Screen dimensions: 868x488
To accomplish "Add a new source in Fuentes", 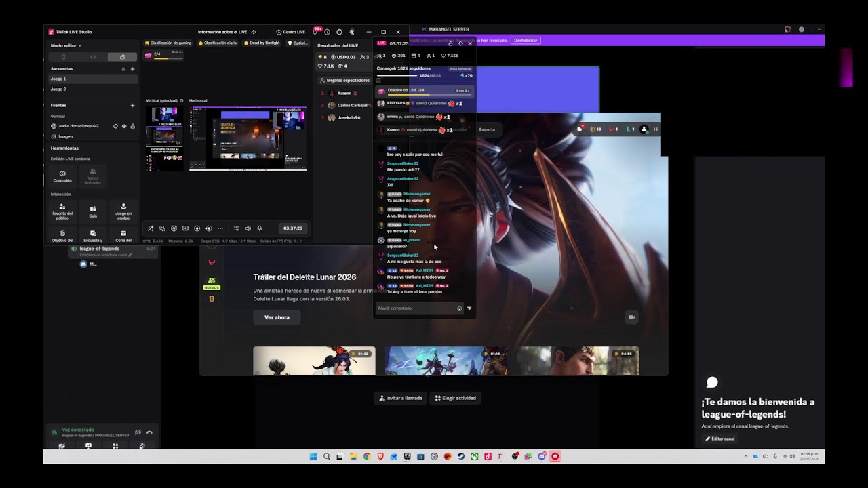I will click(x=132, y=105).
